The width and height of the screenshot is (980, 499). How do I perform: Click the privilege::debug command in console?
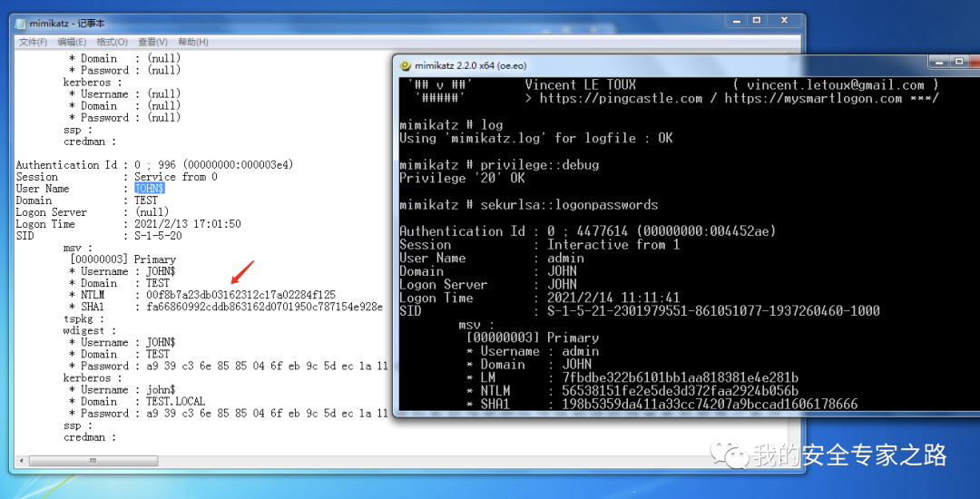point(499,165)
